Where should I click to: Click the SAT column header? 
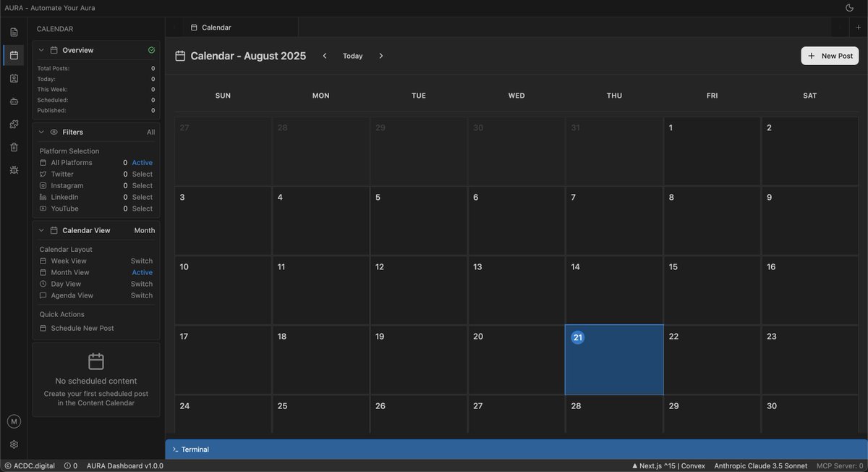click(810, 96)
